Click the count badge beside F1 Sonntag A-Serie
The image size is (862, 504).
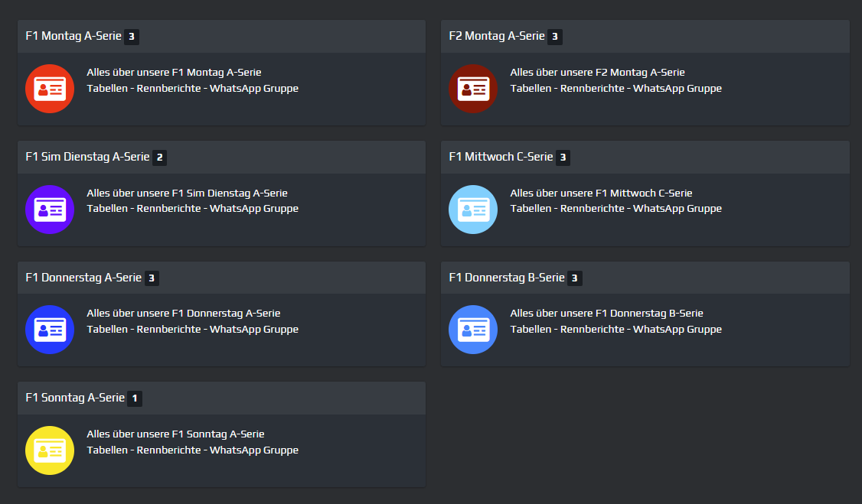point(135,398)
